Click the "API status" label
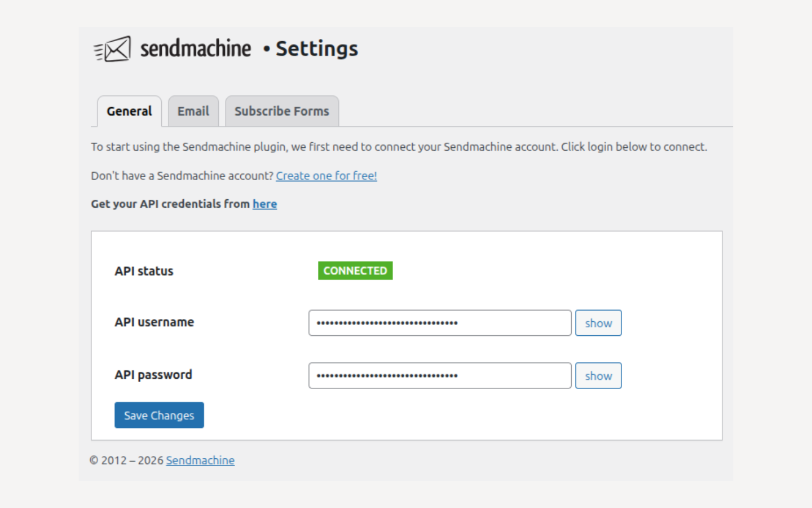This screenshot has width=812, height=508. point(144,271)
